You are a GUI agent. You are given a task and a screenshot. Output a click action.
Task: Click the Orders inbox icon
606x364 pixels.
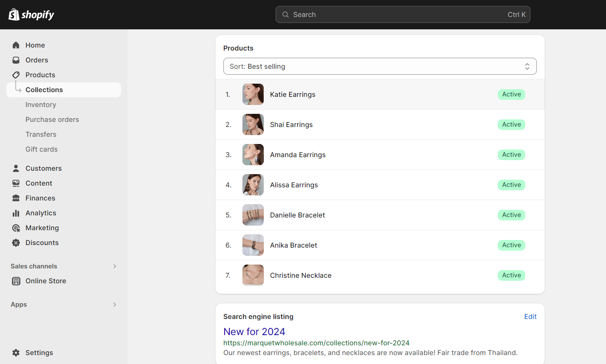[16, 60]
